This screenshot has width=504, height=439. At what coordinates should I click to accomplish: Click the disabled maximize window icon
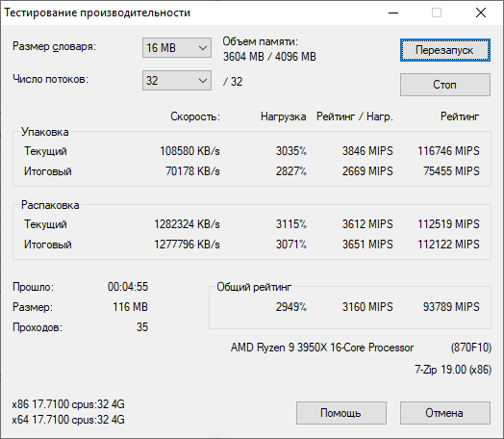tap(437, 13)
